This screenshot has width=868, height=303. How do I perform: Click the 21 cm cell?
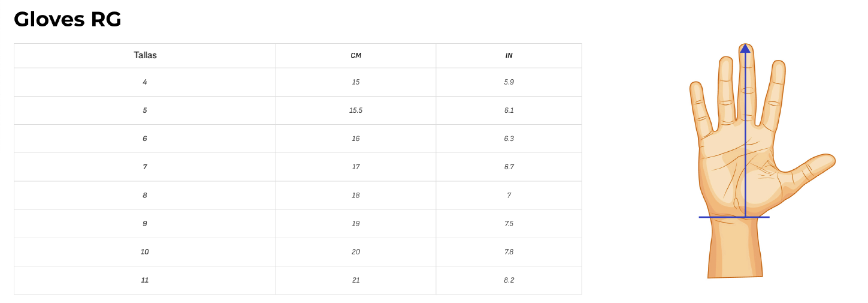pos(356,280)
